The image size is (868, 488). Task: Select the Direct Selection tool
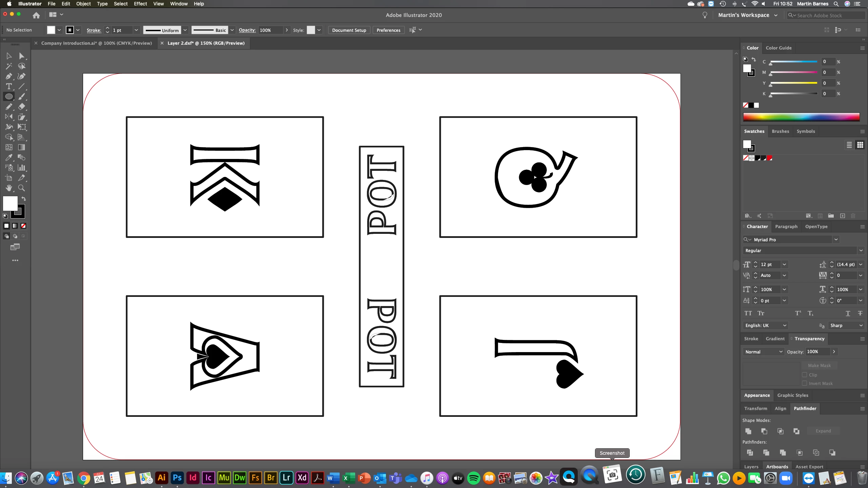click(21, 56)
